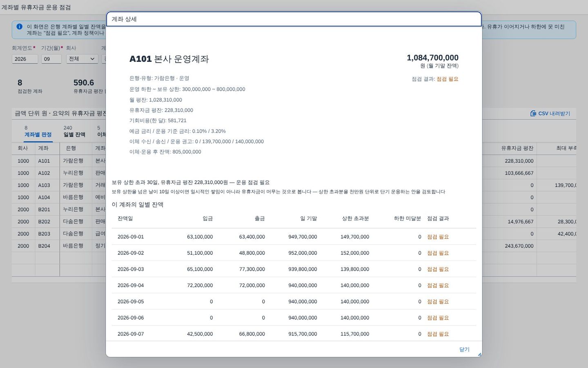Select the 2026-09-06 date cell

(x=131, y=318)
